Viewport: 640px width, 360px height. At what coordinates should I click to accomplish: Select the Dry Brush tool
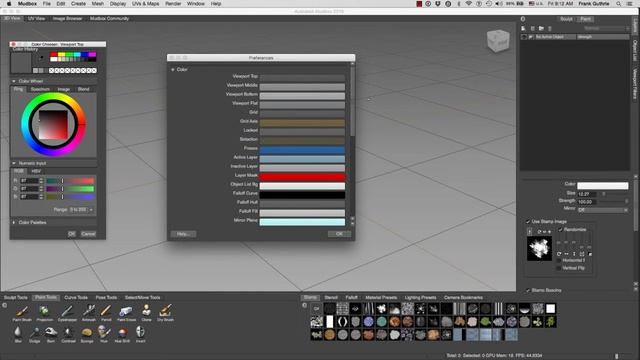(x=165, y=312)
